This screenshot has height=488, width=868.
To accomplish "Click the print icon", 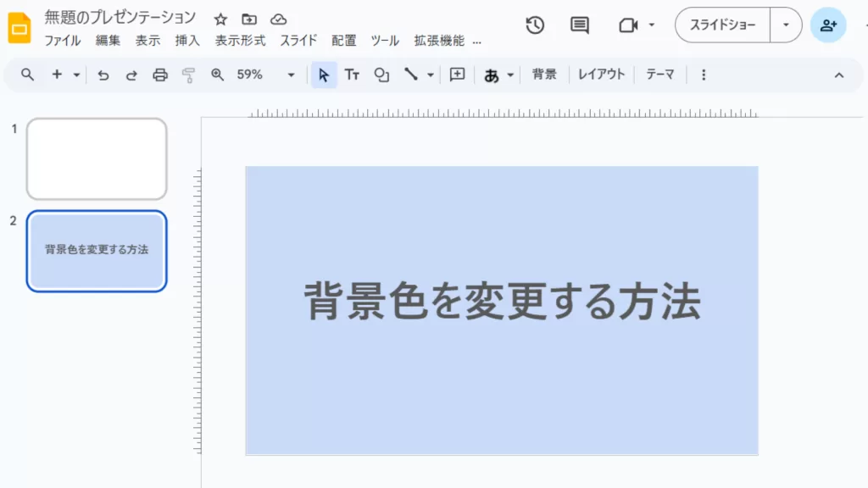I will 160,75.
